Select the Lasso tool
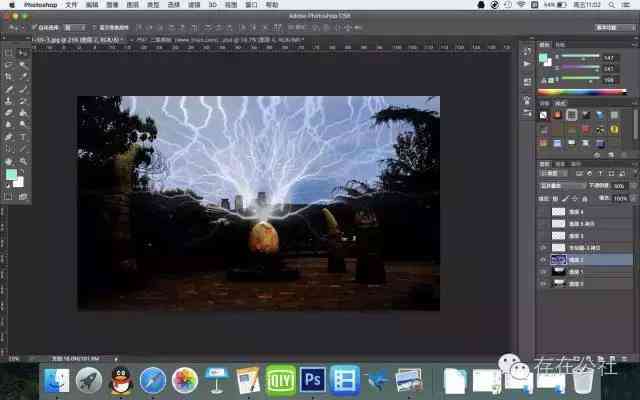Image resolution: width=640 pixels, height=400 pixels. click(x=8, y=64)
